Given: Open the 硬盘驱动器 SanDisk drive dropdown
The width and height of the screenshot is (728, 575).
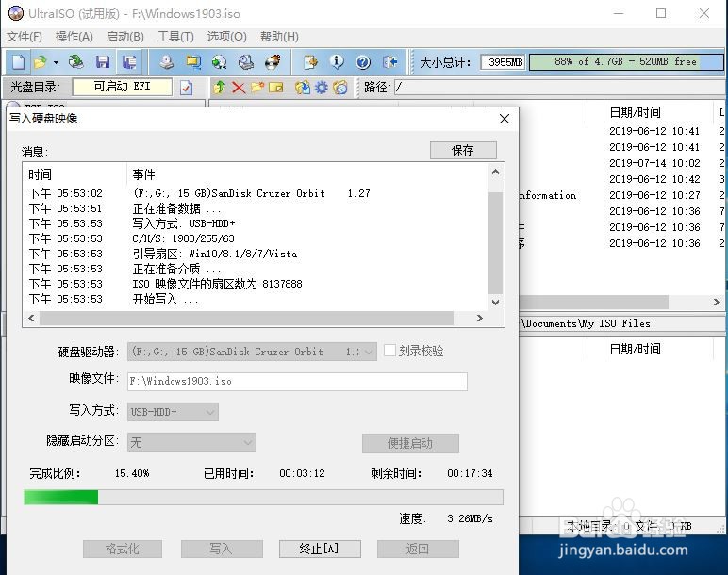Looking at the screenshot, I should [252, 352].
